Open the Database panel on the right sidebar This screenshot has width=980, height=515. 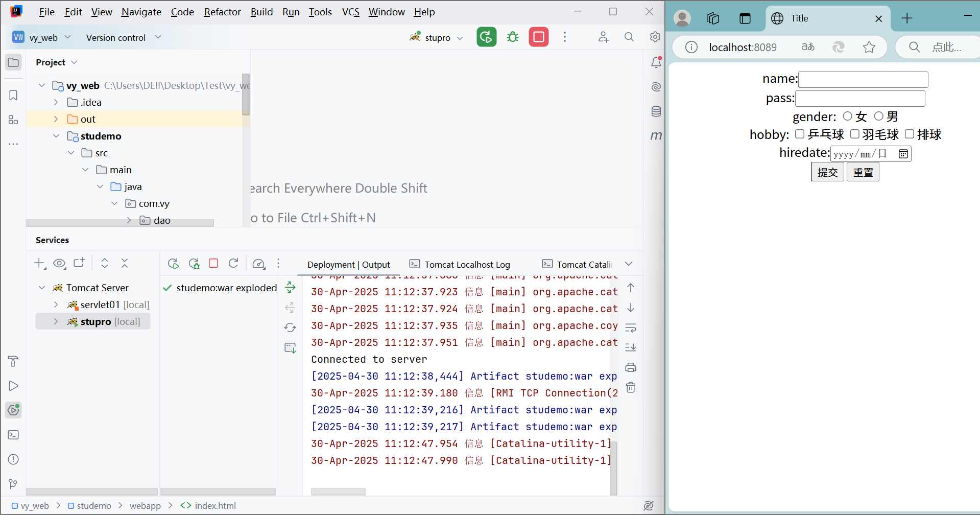point(656,111)
